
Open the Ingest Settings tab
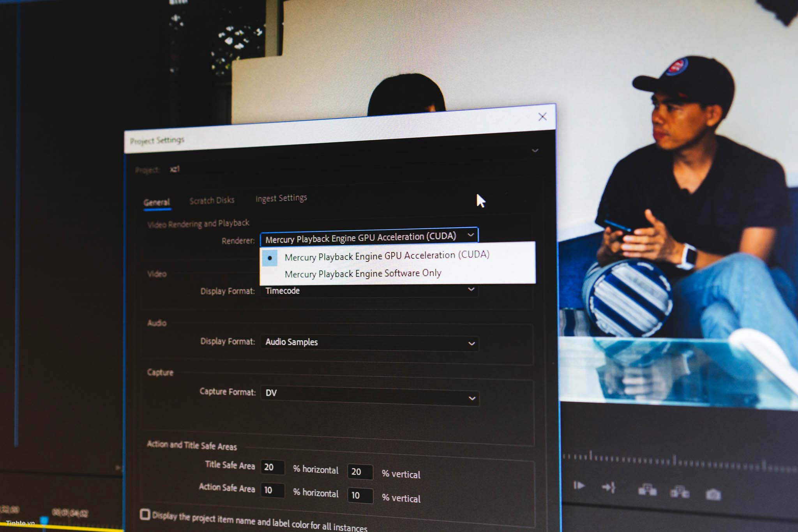point(281,198)
